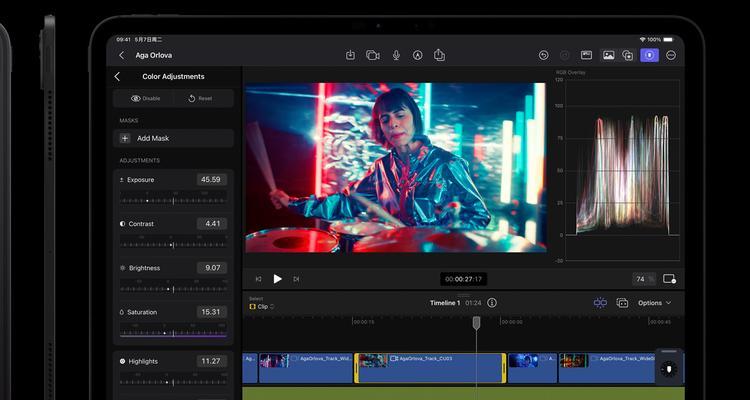Jump to next edit point
Viewport: 750px width, 400px height.
296,279
